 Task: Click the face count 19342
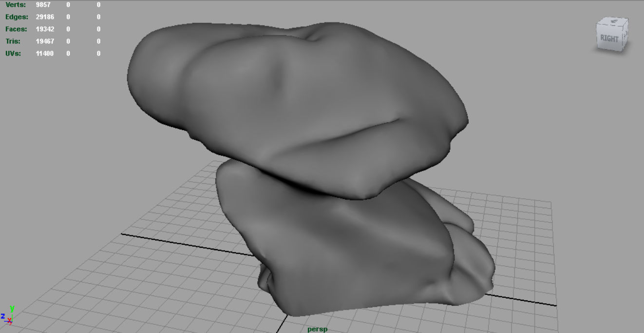(x=45, y=29)
